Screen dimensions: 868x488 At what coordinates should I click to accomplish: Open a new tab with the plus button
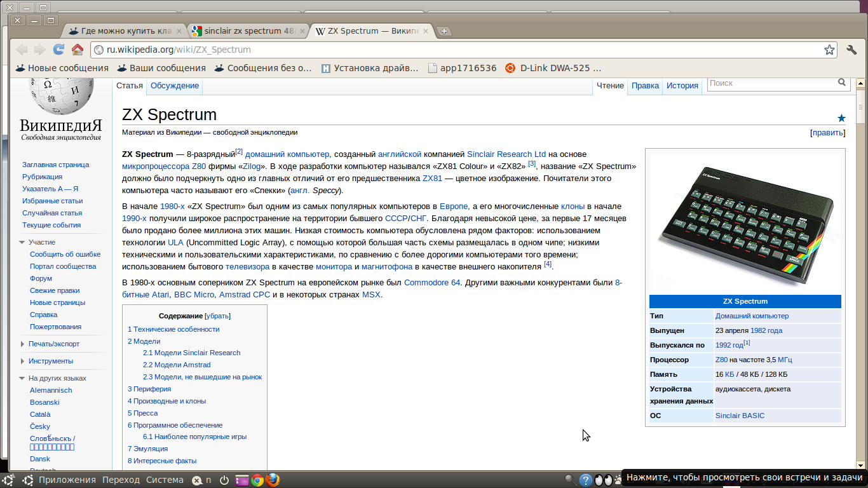point(444,31)
